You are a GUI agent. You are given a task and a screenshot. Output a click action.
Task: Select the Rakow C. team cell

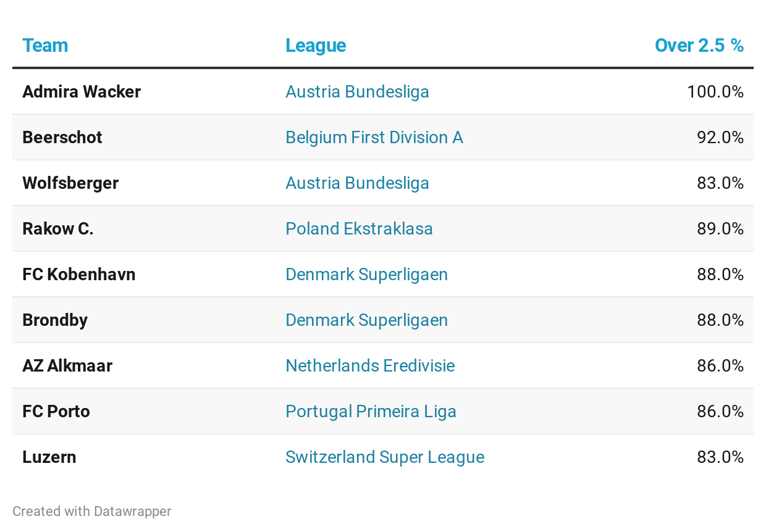click(58, 228)
